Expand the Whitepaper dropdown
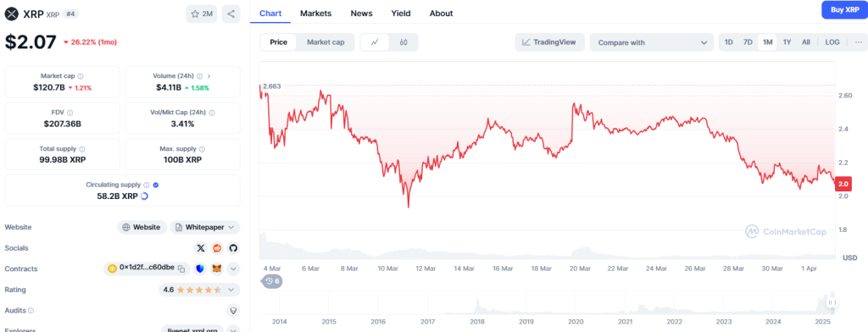 (x=205, y=227)
